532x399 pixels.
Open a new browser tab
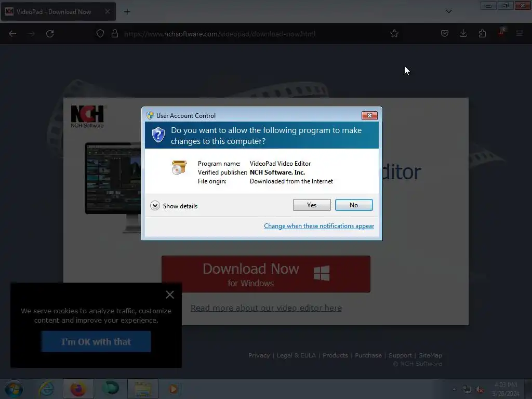click(x=127, y=12)
